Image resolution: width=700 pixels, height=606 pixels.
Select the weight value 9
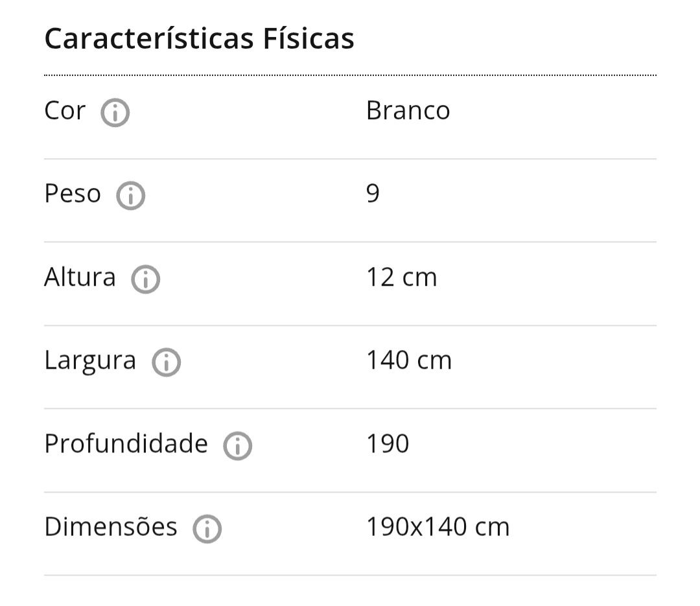click(x=373, y=194)
